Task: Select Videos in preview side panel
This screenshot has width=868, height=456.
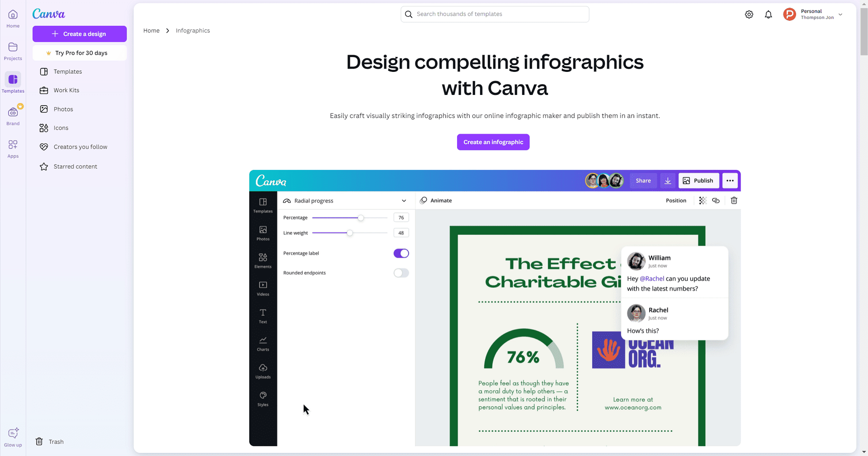Action: tap(263, 288)
